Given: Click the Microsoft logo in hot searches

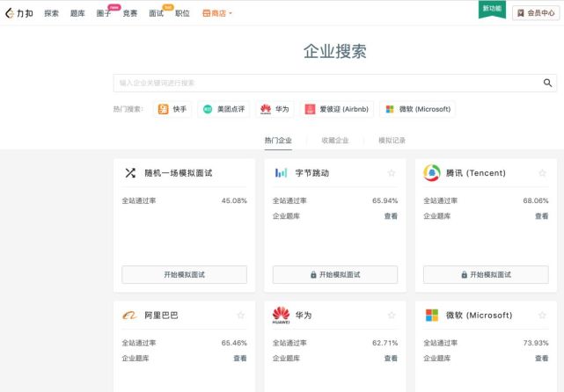Looking at the screenshot, I should 390,109.
